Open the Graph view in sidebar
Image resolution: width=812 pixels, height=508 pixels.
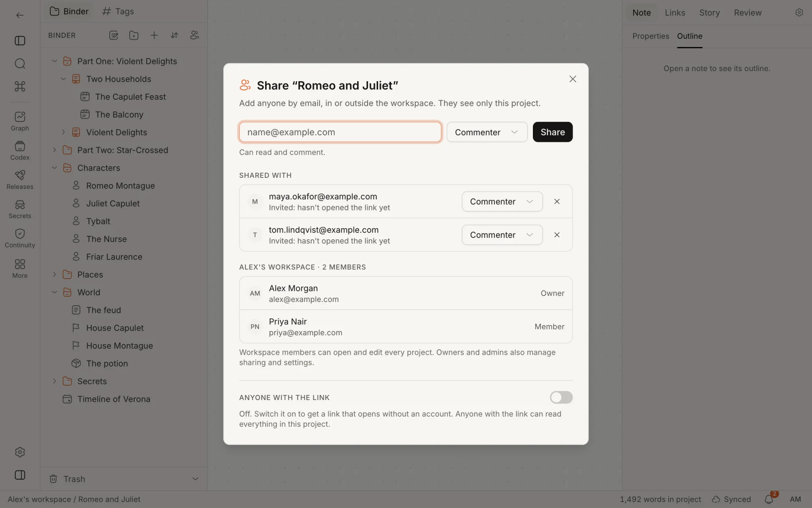point(20,121)
